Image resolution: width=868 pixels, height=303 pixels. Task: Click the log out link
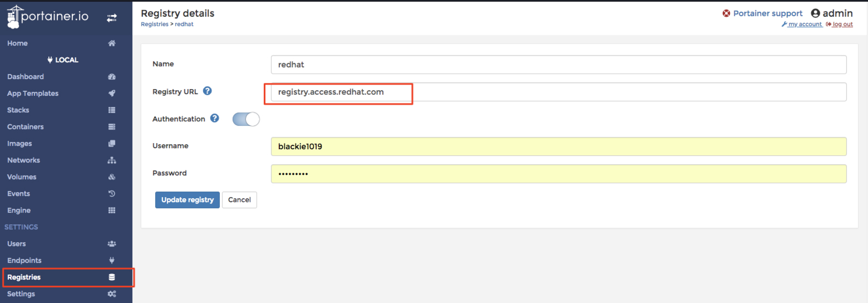[842, 24]
